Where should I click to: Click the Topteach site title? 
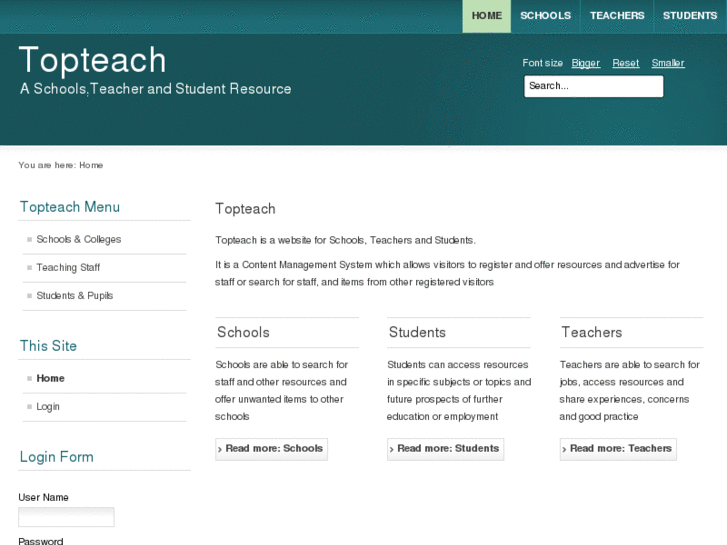tap(92, 60)
